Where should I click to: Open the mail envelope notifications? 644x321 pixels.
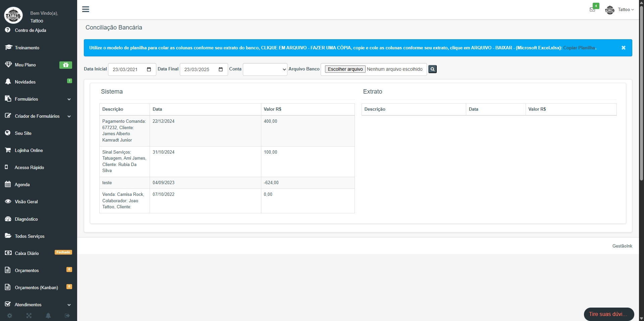pos(592,9)
